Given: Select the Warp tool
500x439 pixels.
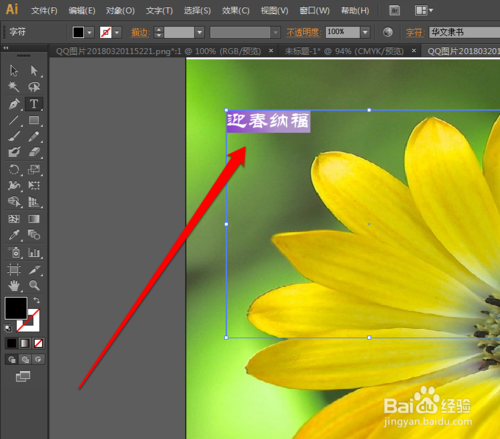Looking at the screenshot, I should pyautogui.click(x=14, y=185).
